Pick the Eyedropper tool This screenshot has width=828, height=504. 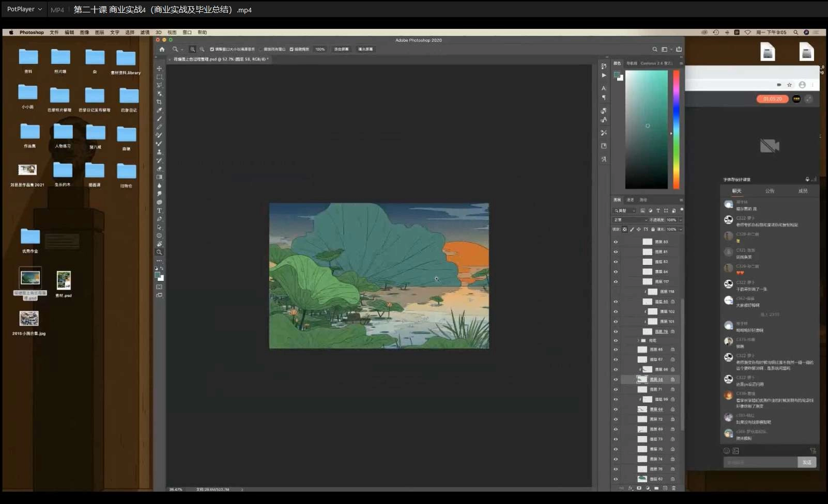pos(159,110)
